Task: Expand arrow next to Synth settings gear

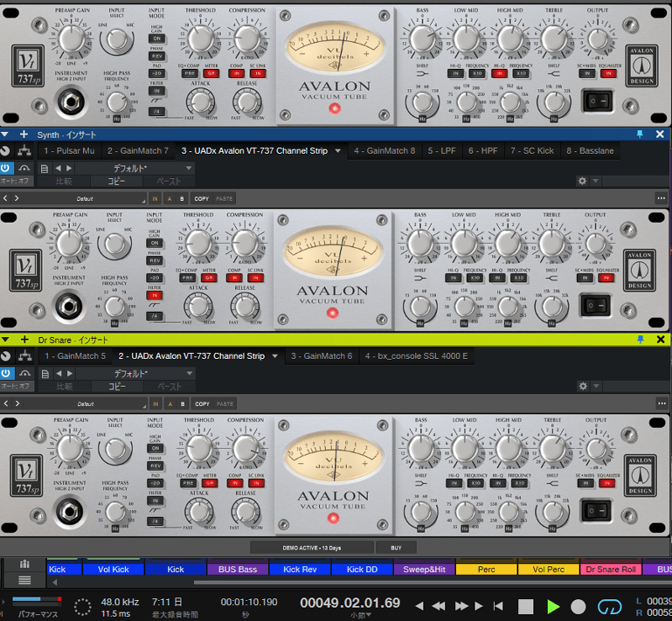Action: point(596,181)
